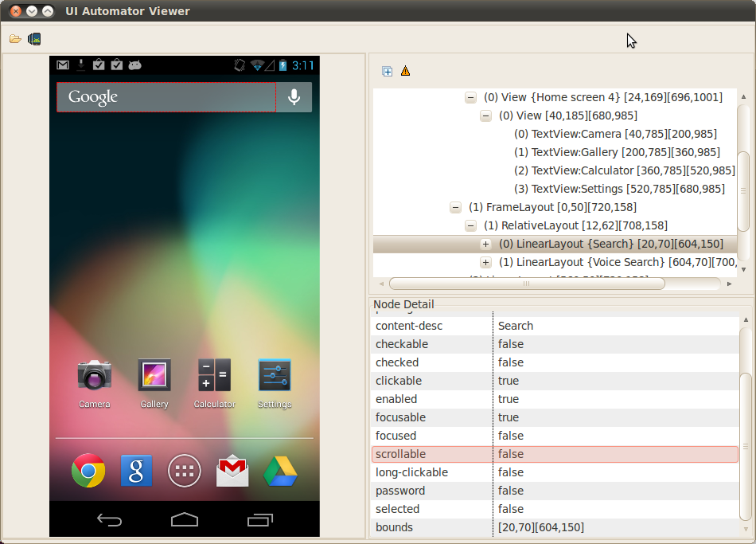
Task: Tap the Chrome browser icon in dock
Action: pyautogui.click(x=88, y=471)
